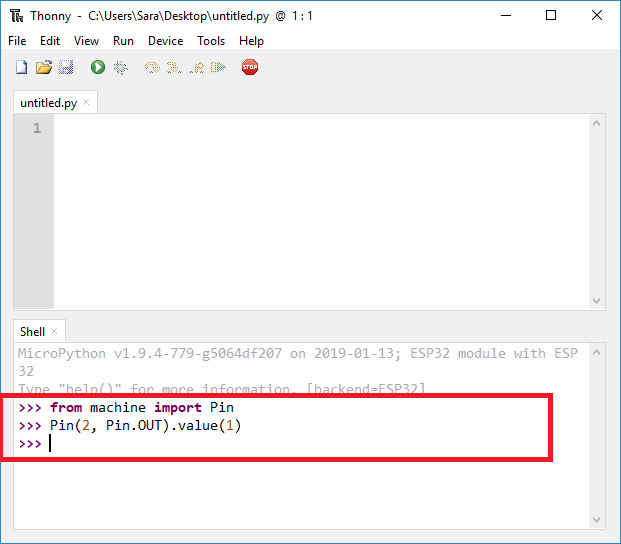The width and height of the screenshot is (621, 544).
Task: Open a file with the folder icon
Action: point(43,67)
